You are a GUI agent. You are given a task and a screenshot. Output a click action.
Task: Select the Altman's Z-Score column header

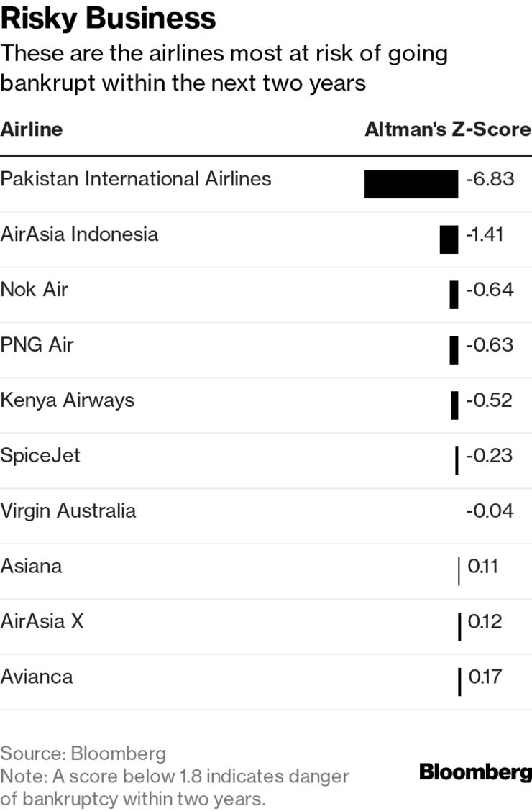coord(448,129)
